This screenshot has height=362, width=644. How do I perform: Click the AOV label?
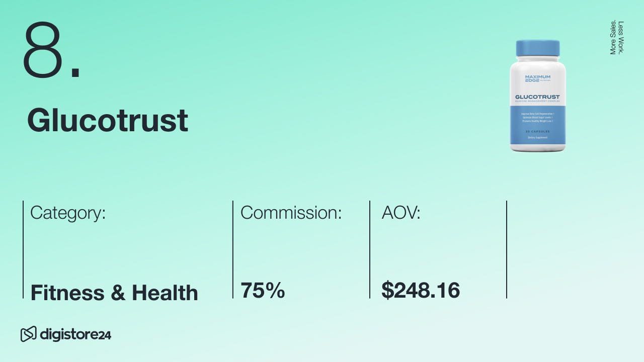click(x=401, y=213)
